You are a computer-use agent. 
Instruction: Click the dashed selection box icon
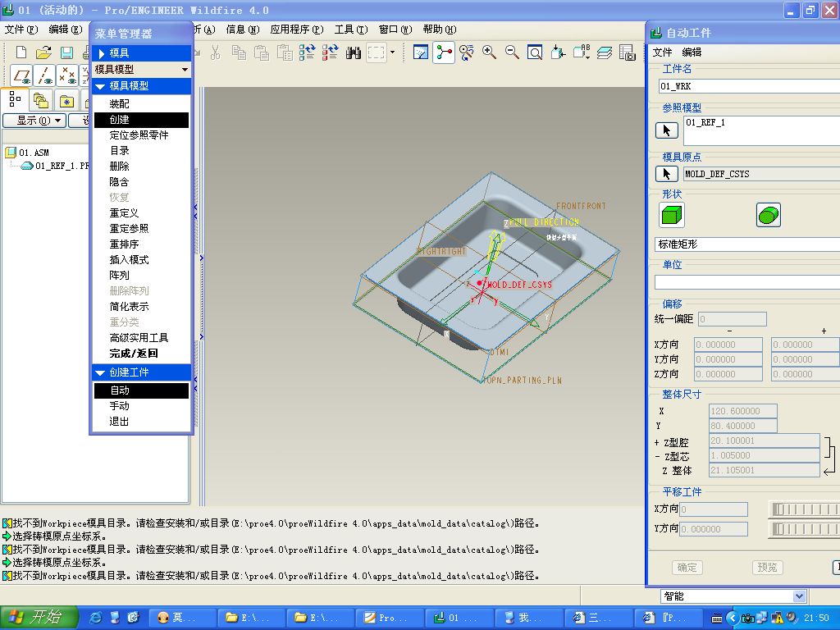(x=376, y=52)
